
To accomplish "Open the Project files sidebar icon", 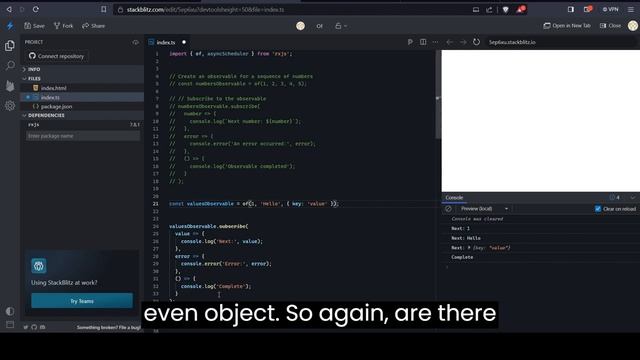I will click(10, 46).
